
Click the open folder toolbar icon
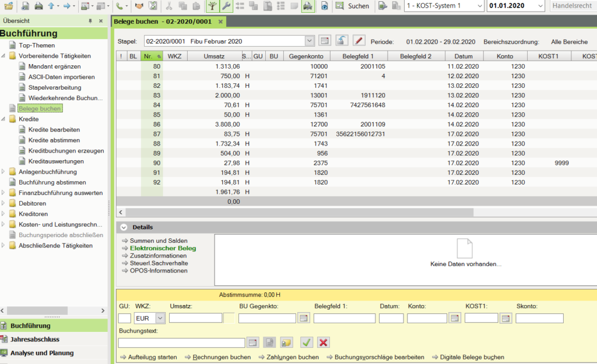tap(8, 6)
